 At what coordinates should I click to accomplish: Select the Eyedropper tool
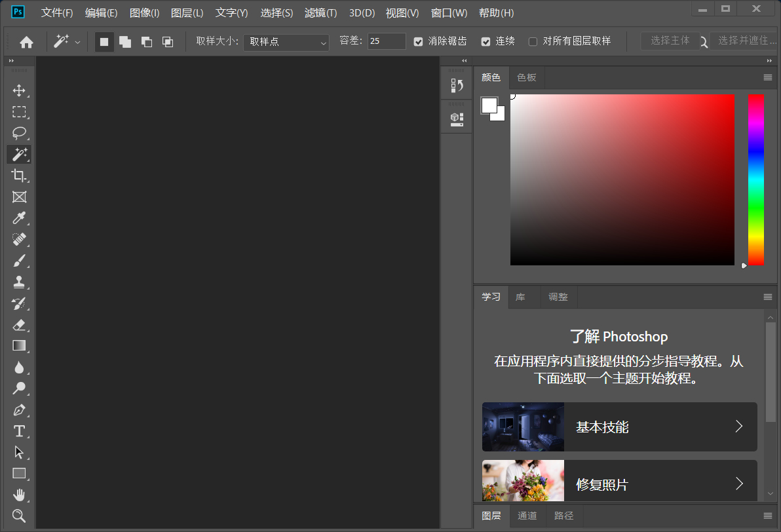pyautogui.click(x=20, y=218)
